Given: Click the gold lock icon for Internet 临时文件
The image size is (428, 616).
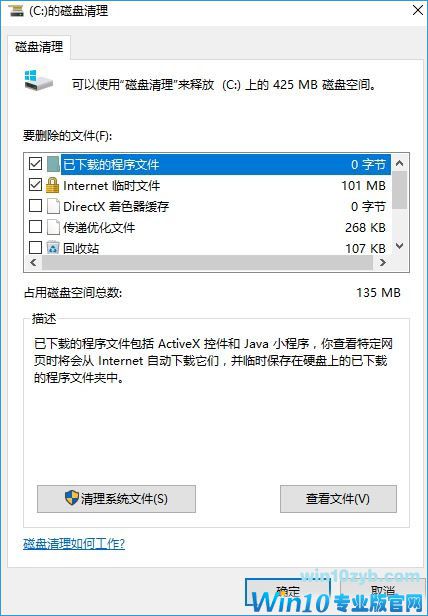Looking at the screenshot, I should tap(53, 185).
